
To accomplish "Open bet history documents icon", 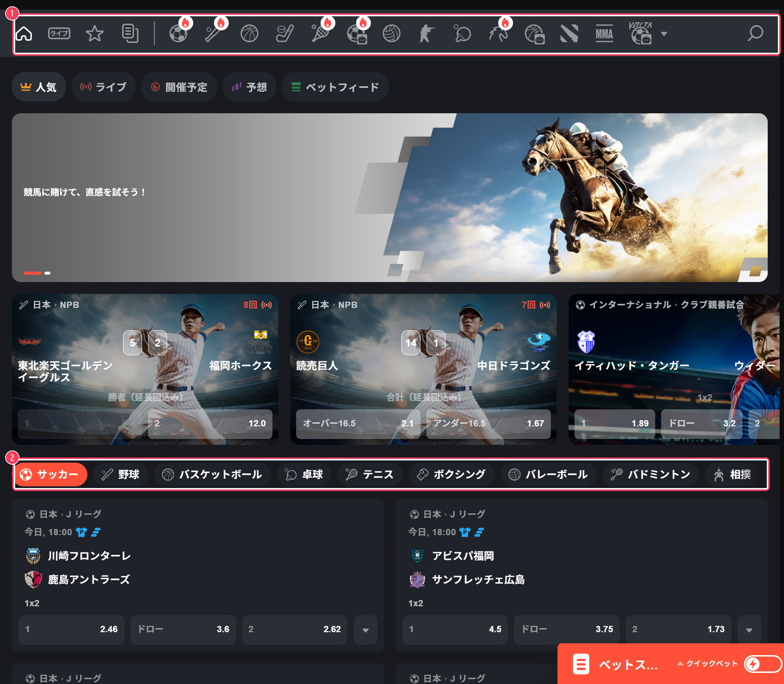I will pyautogui.click(x=130, y=34).
